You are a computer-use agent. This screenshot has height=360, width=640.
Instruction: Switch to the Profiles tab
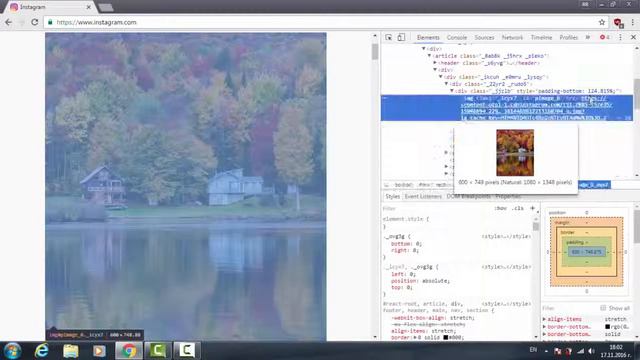(x=569, y=37)
